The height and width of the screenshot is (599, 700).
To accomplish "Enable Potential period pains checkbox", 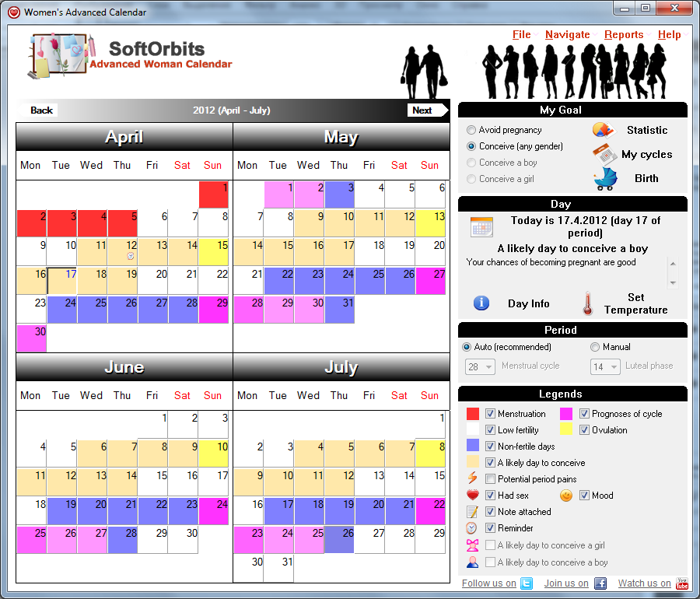I will click(490, 479).
